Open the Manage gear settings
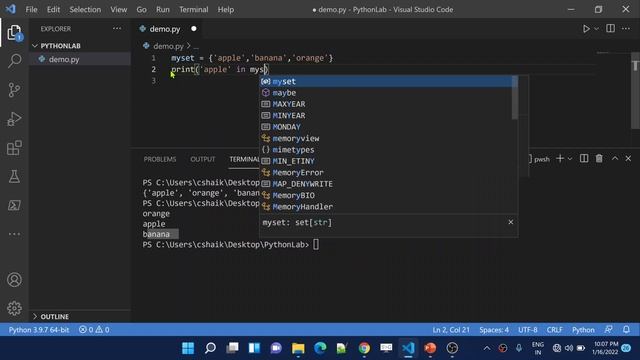 14,308
